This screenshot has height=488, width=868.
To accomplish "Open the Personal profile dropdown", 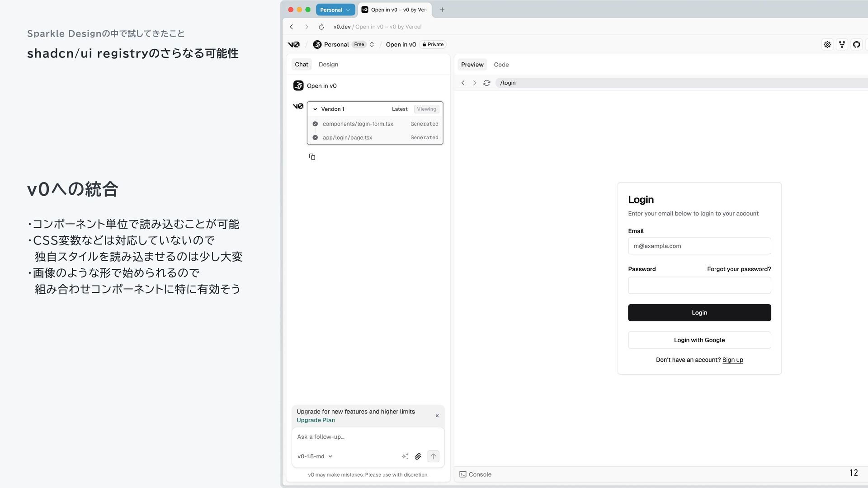I will [x=336, y=9].
